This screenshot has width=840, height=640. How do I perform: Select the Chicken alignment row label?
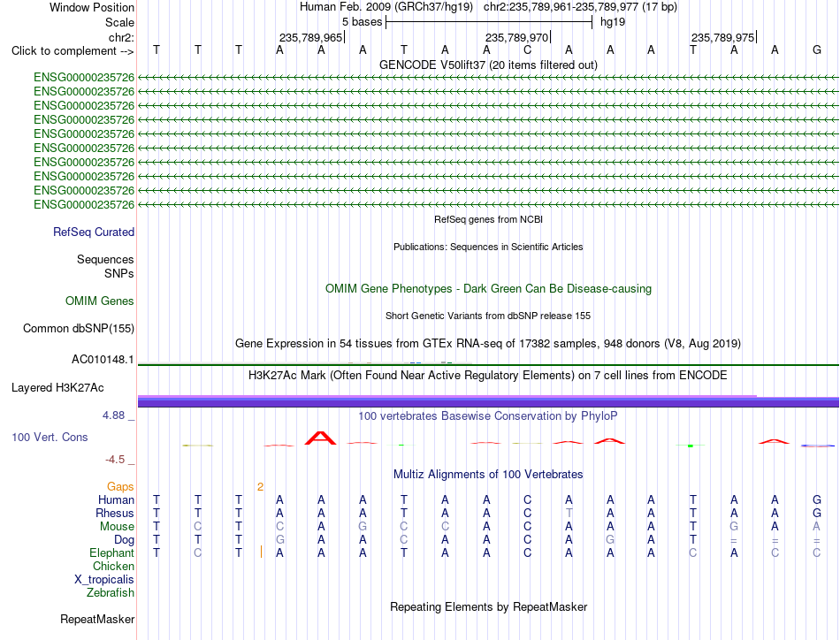[113, 566]
